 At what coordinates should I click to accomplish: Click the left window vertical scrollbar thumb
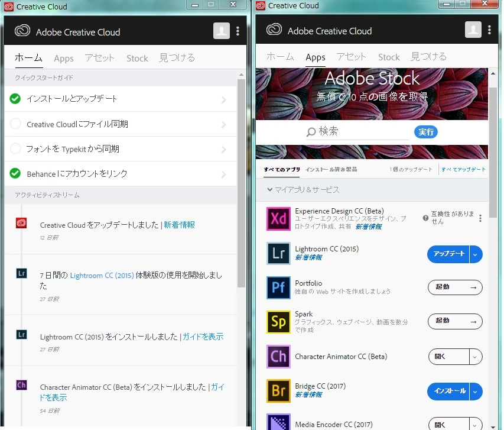pos(242,183)
